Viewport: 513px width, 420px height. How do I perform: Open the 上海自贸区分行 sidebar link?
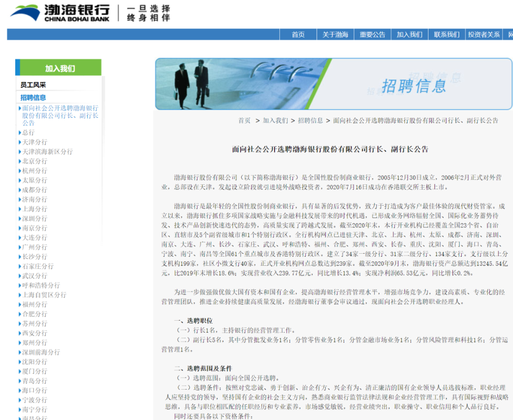coord(44,295)
